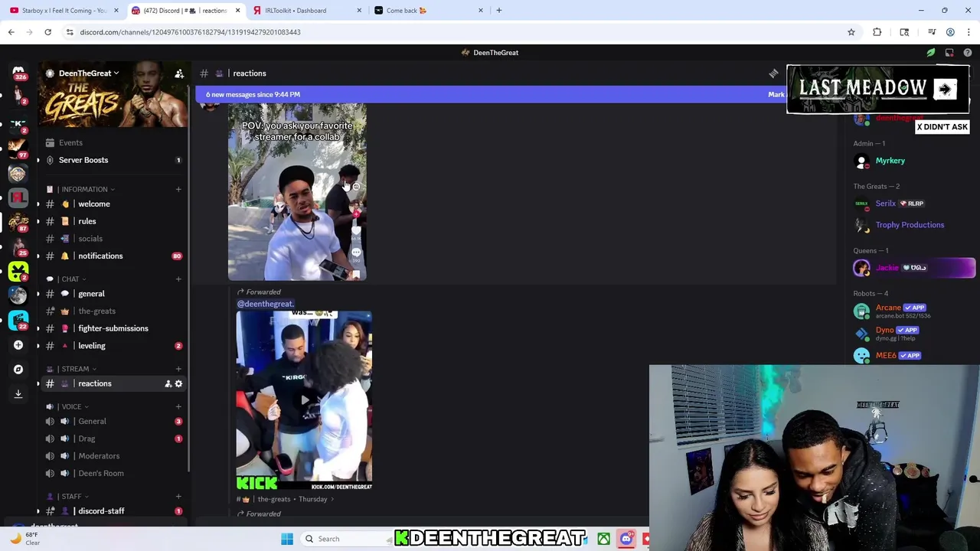The height and width of the screenshot is (551, 980).
Task: Open a new Chrome tab
Action: point(499,11)
